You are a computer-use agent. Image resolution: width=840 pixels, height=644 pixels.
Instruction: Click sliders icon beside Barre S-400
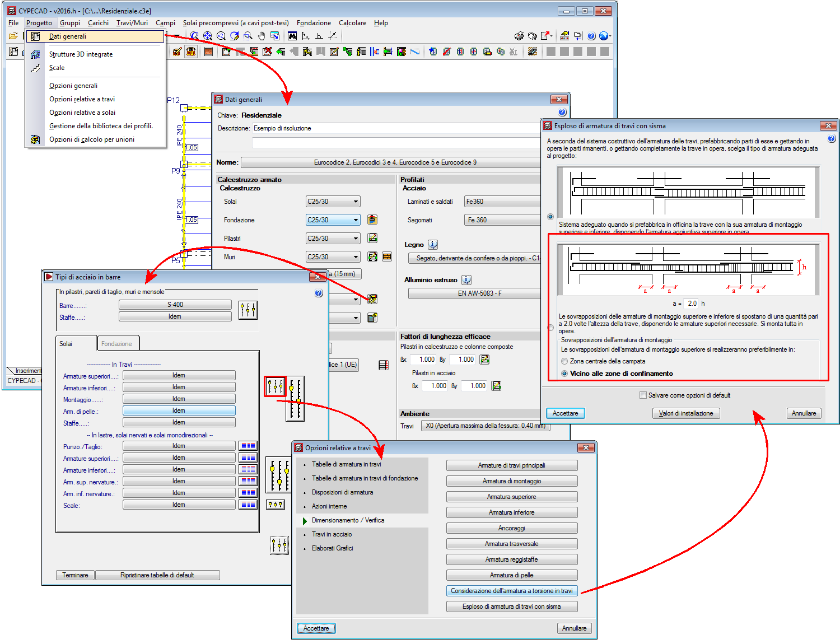tap(248, 310)
